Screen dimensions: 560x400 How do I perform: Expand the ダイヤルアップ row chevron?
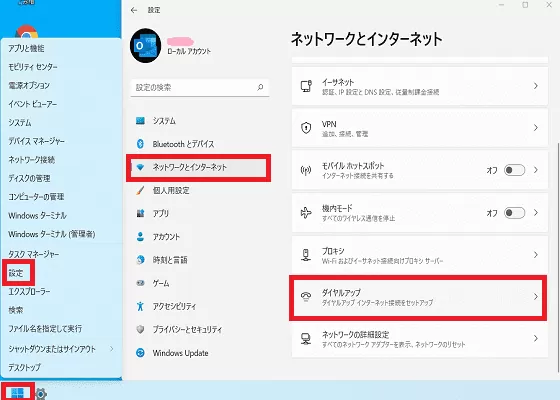(536, 296)
